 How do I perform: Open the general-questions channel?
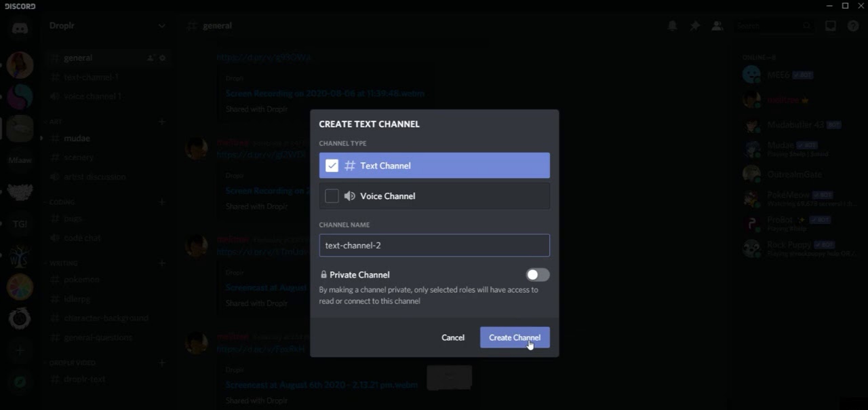[107, 337]
